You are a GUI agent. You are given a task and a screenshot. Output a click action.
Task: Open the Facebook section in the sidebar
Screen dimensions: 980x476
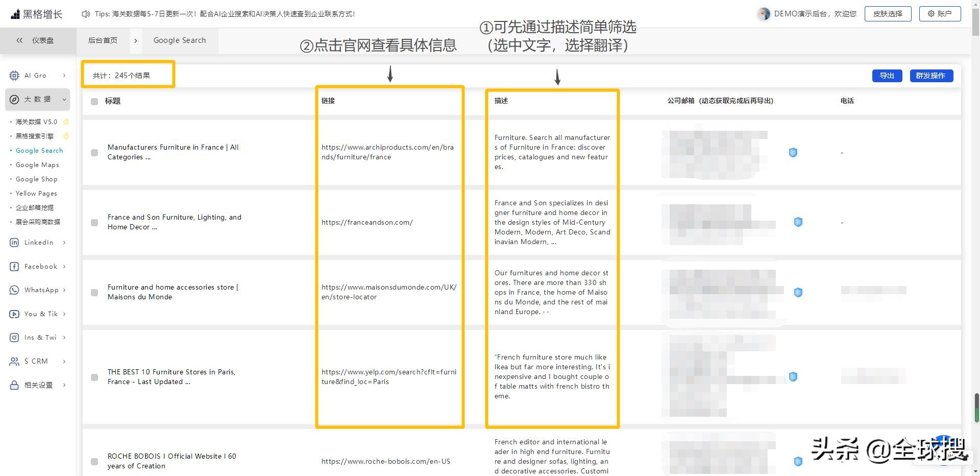(x=40, y=266)
